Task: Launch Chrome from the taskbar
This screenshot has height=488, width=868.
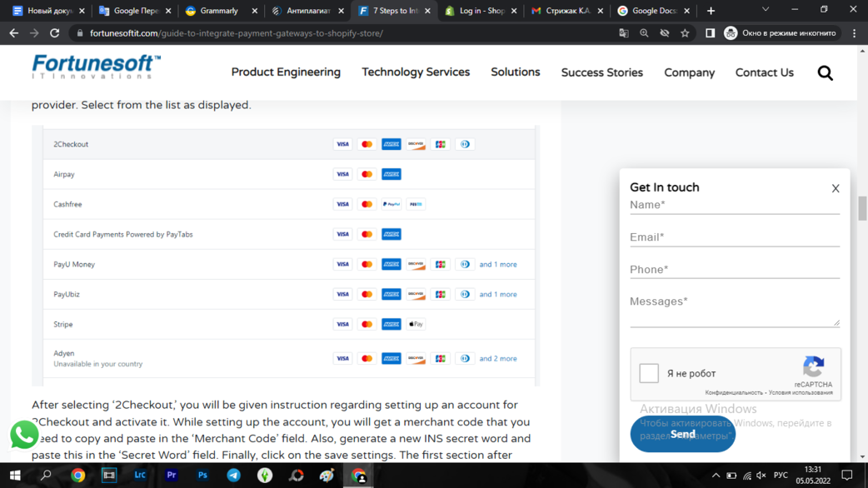Action: click(x=78, y=476)
